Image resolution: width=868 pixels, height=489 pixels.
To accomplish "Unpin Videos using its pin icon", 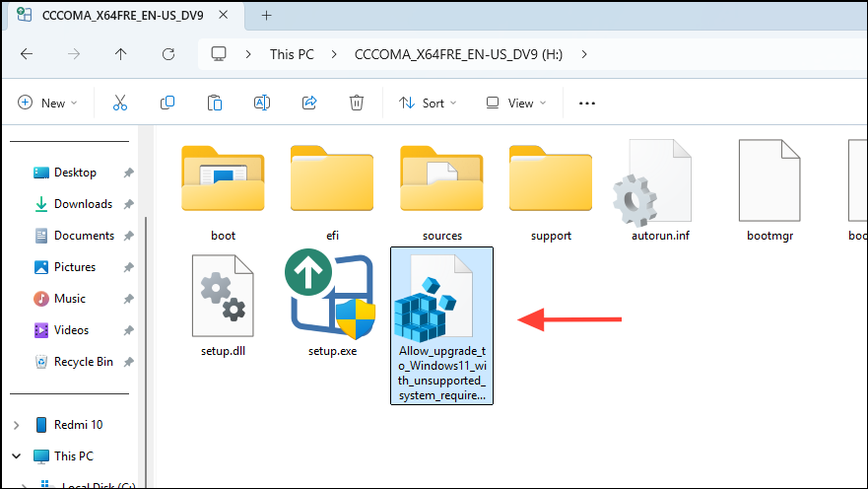I will (128, 330).
